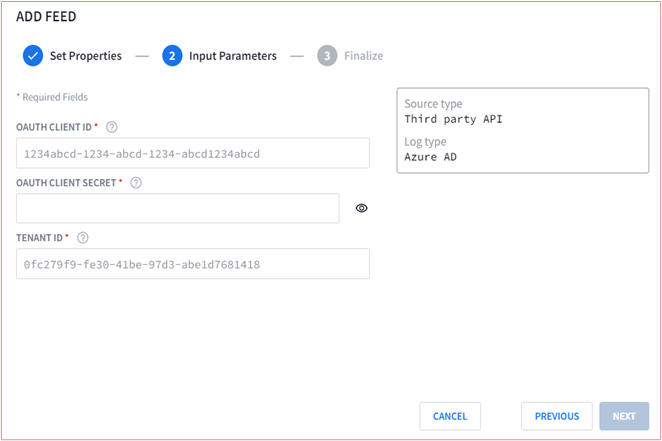The image size is (662, 441).
Task: Open help tooltip for OAuth Client ID
Action: click(111, 127)
